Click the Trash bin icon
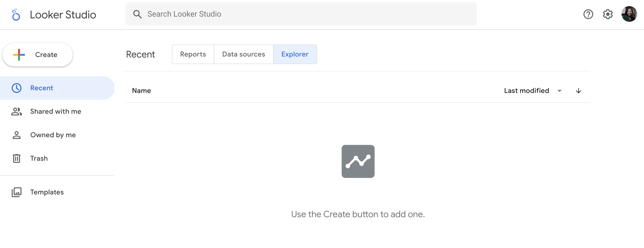The image size is (644, 248). click(17, 158)
